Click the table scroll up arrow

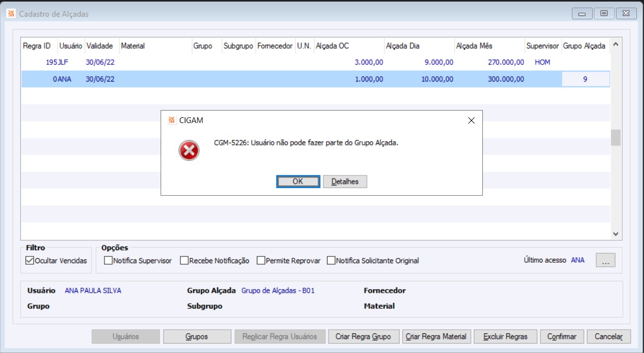616,45
